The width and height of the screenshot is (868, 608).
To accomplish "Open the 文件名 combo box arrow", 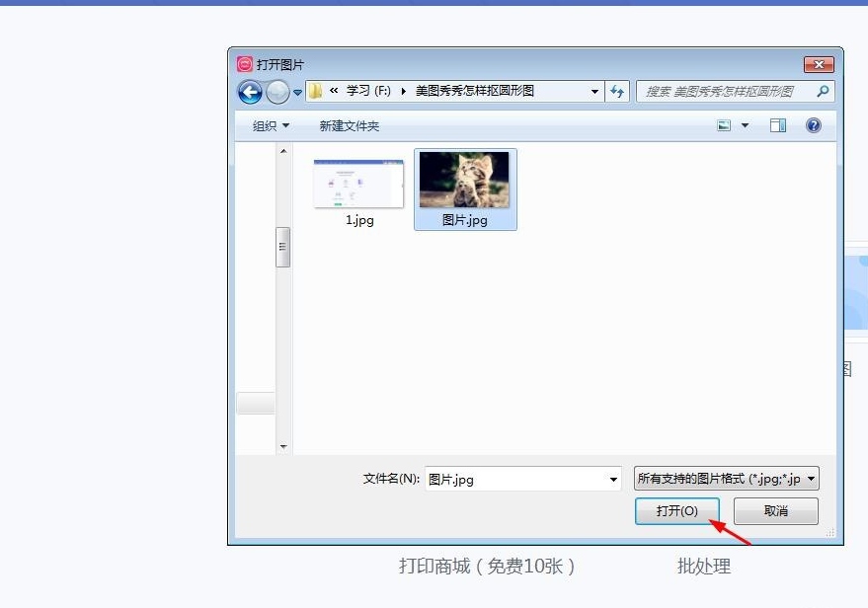I will point(612,479).
